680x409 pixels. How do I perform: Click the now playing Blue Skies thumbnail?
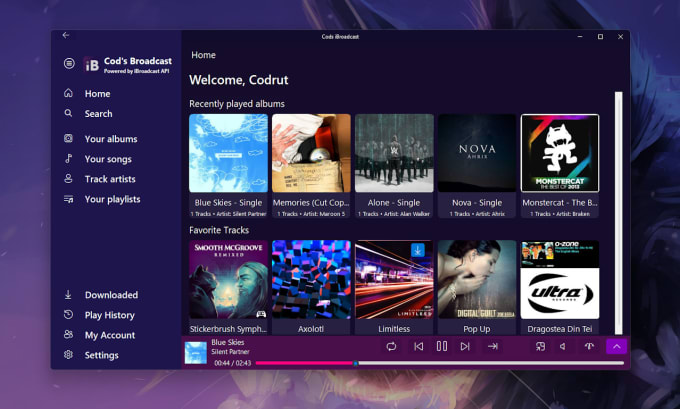click(x=196, y=353)
